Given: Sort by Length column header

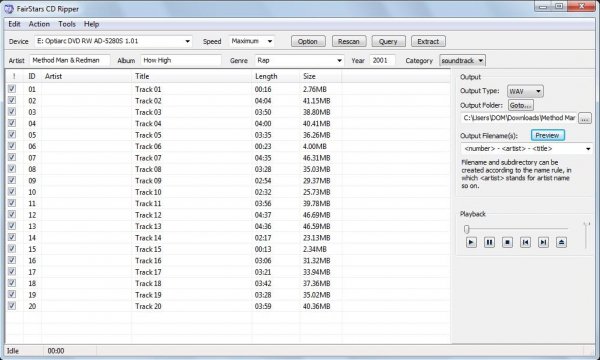Looking at the screenshot, I should [276, 76].
